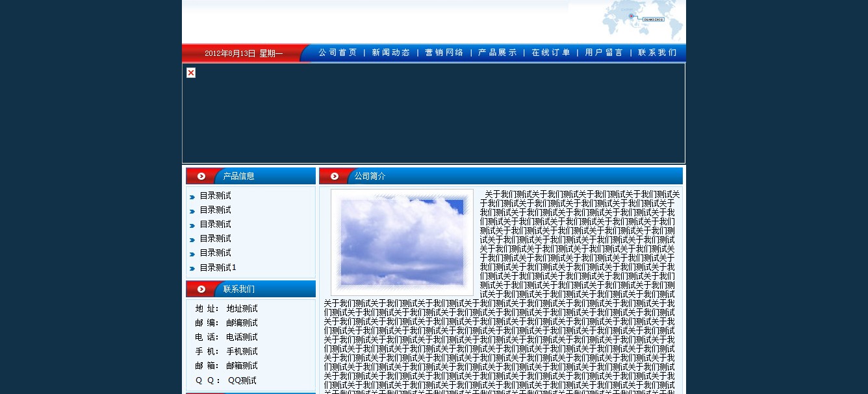Viewport: 868px width, 394px height.
Task: Click the arrow icon beside 公司简介 header
Action: [x=335, y=176]
